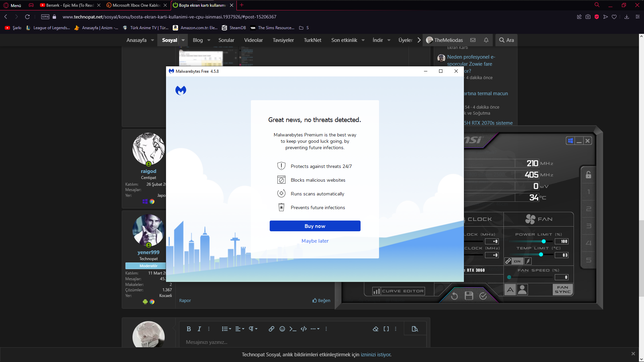Click the Malwarebytes logo icon

click(x=181, y=90)
